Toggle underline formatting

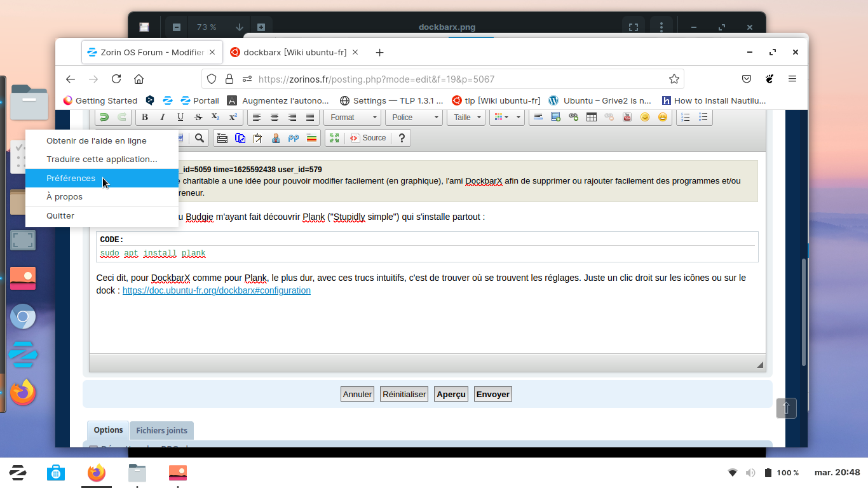pyautogui.click(x=180, y=118)
